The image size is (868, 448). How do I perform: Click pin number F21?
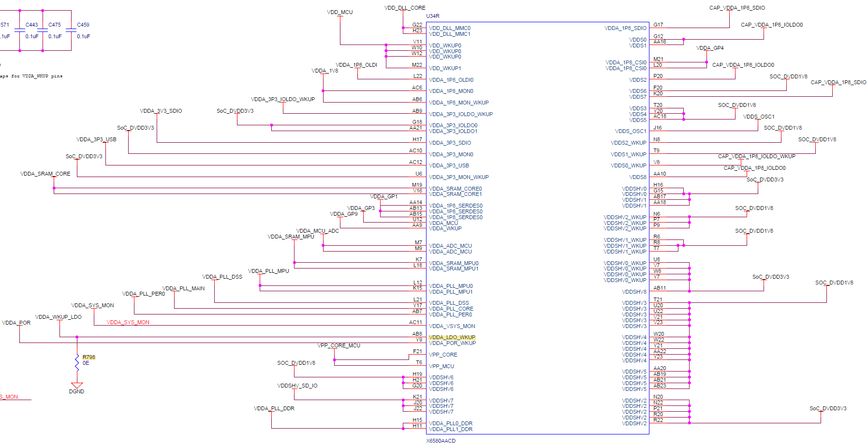click(418, 351)
